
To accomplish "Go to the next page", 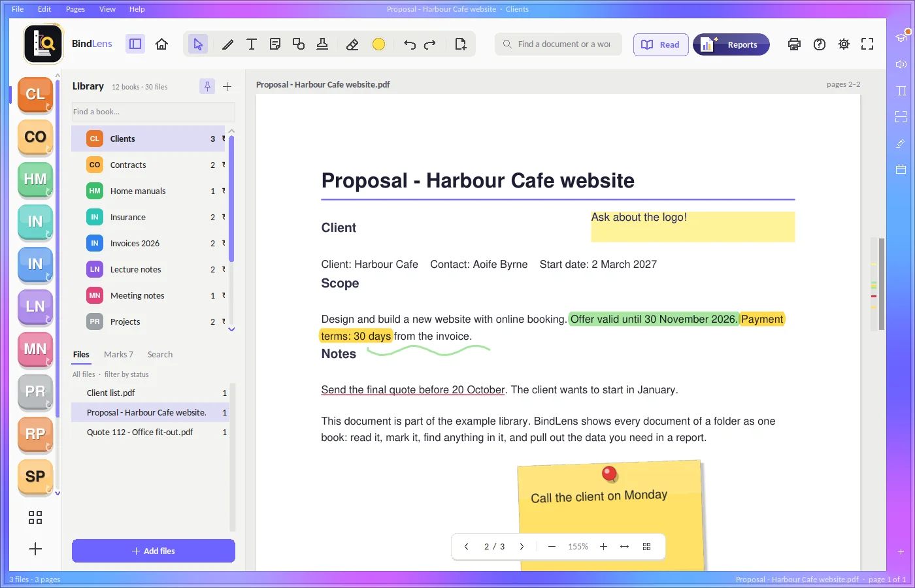I will [522, 546].
